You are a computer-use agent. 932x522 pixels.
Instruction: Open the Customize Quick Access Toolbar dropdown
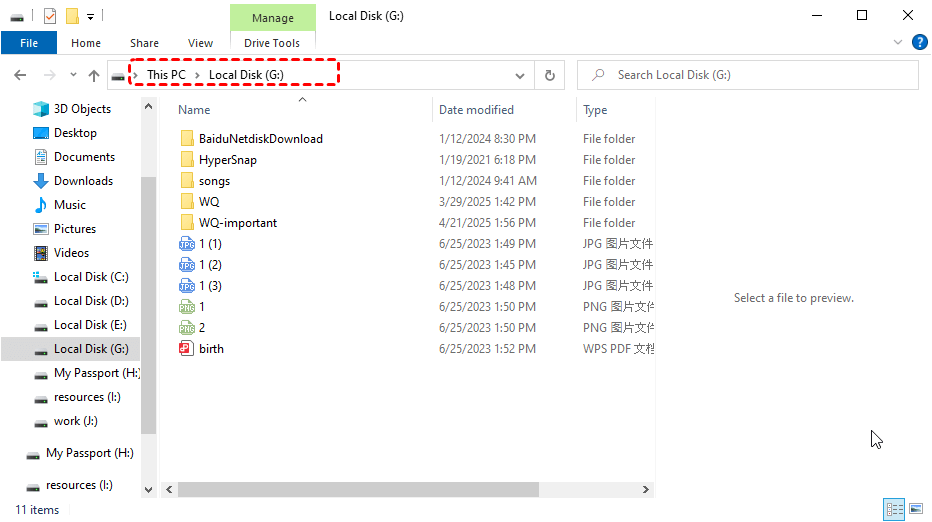(x=90, y=17)
